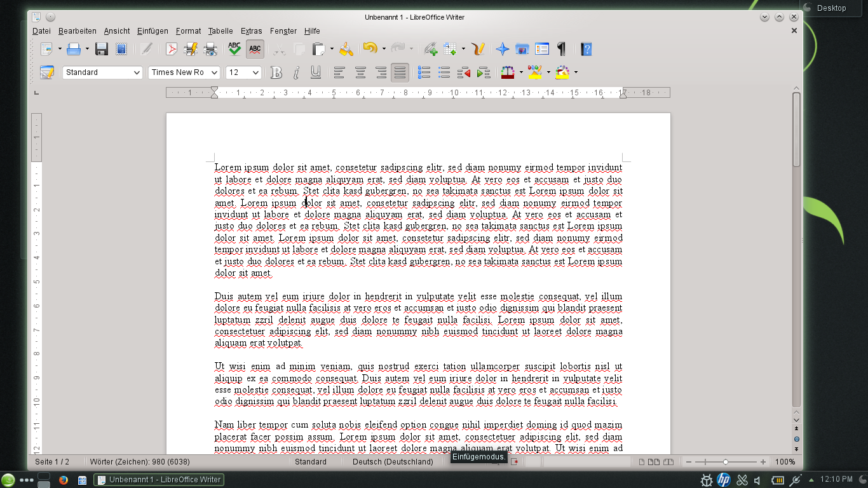
Task: Apply background color paint bucket
Action: 562,72
